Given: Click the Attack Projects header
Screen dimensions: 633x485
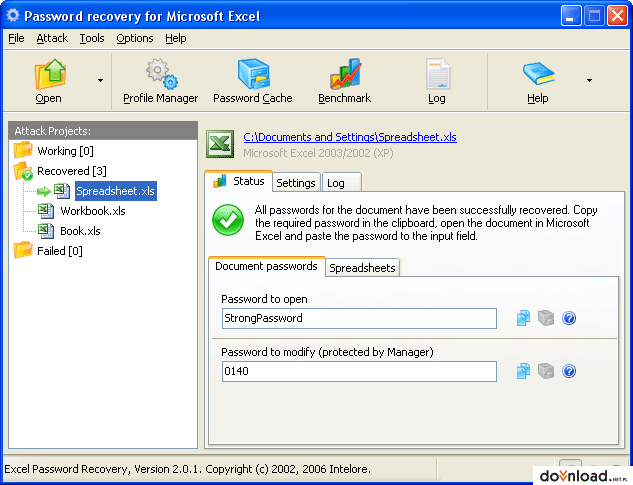Looking at the screenshot, I should click(103, 131).
